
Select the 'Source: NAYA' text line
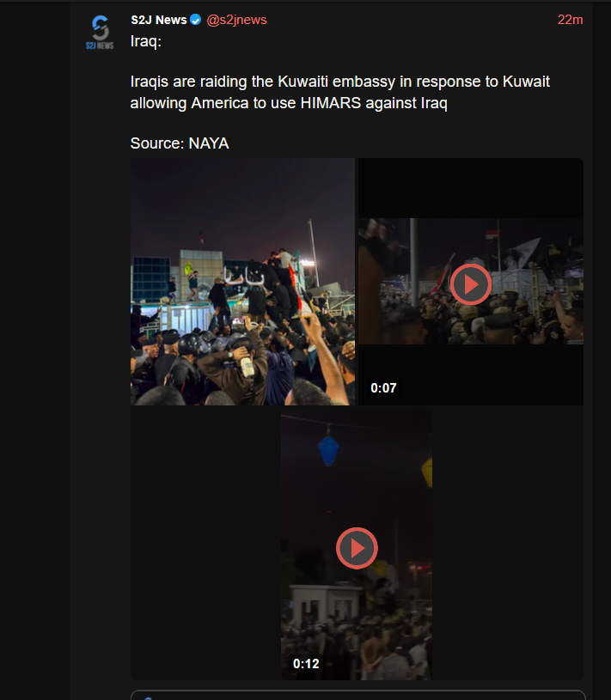pos(180,143)
